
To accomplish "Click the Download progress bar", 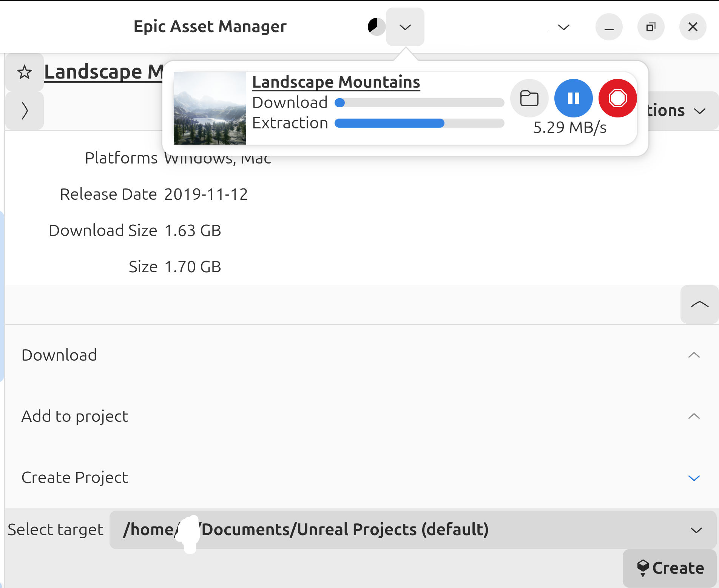I will point(419,103).
